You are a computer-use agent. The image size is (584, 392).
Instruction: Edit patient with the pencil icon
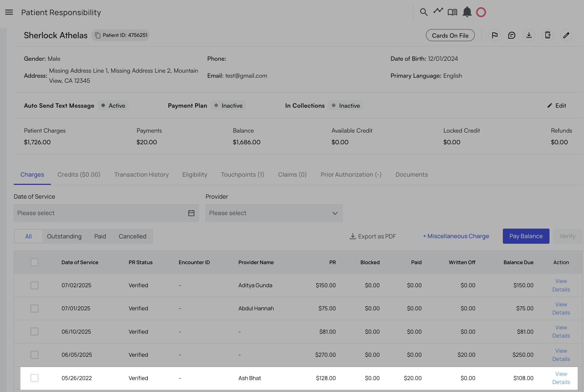coord(566,35)
